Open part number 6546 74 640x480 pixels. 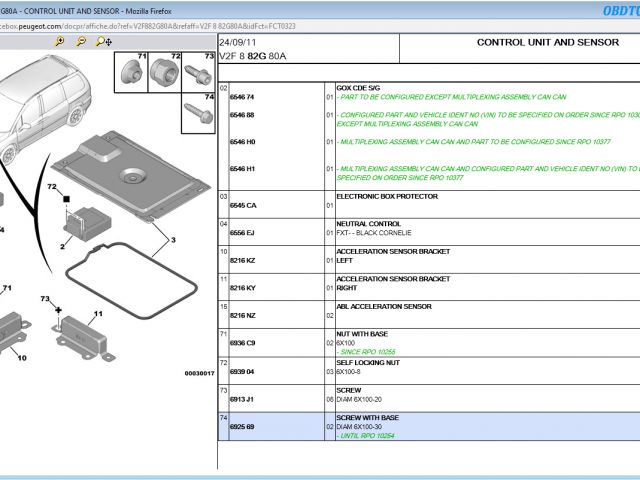pos(243,97)
